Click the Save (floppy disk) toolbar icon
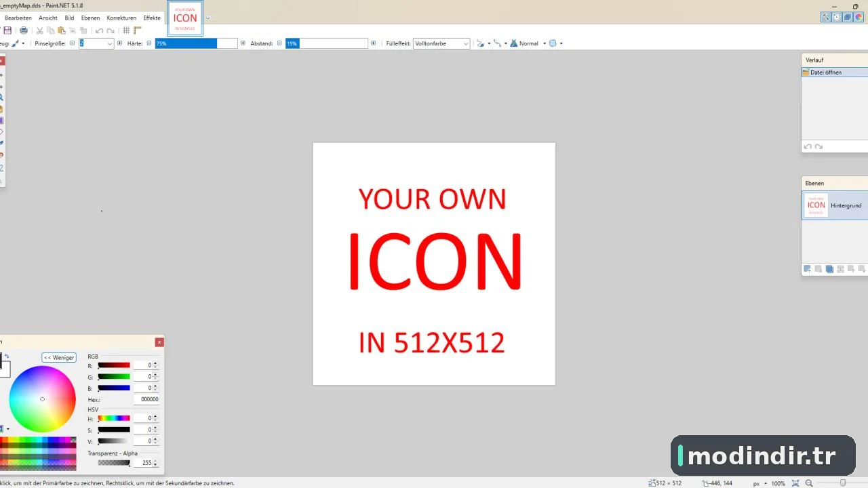This screenshot has height=488, width=868. click(x=7, y=30)
